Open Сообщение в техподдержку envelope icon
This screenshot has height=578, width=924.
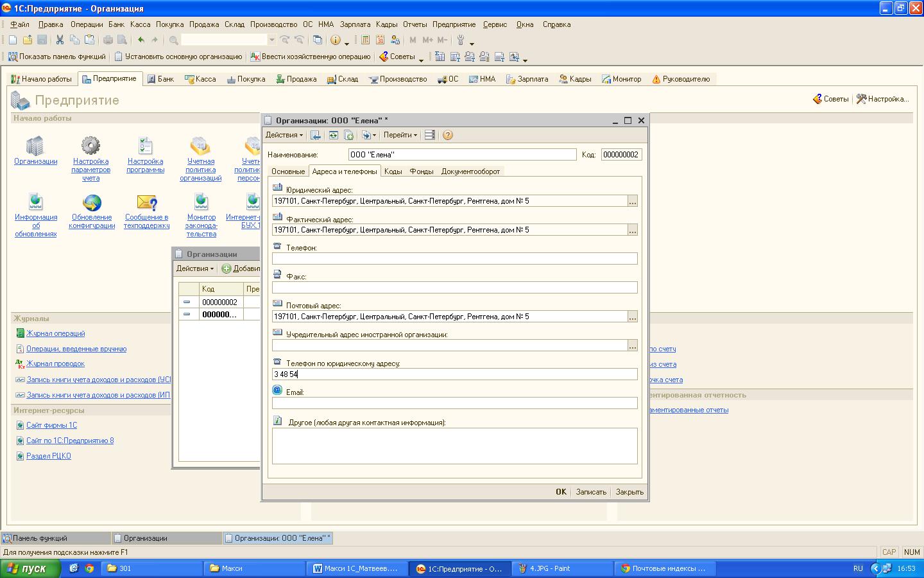[147, 202]
